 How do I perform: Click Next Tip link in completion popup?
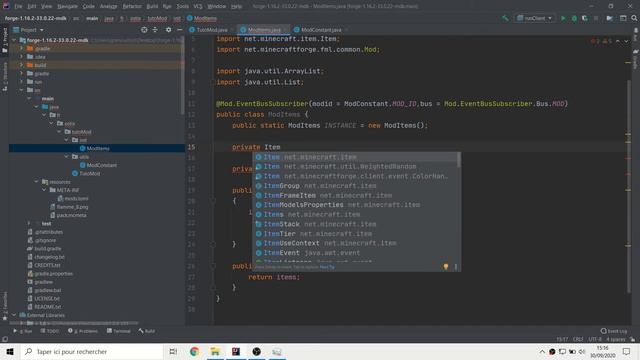pos(327,267)
